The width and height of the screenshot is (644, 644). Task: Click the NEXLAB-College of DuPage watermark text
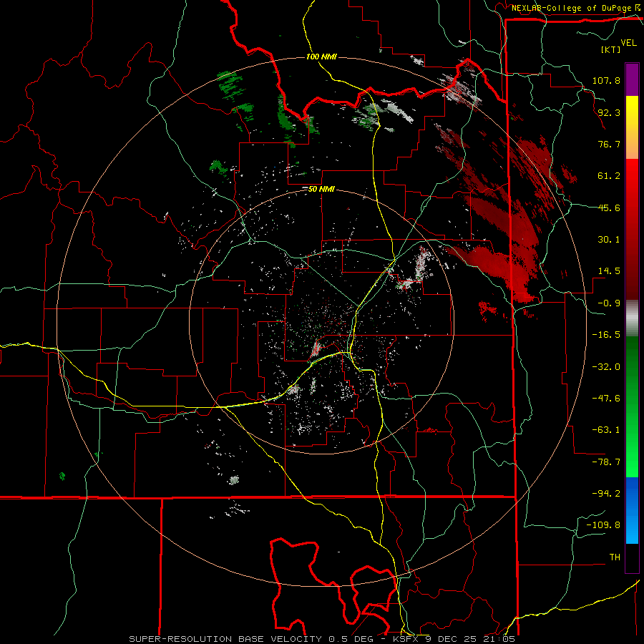click(x=575, y=8)
